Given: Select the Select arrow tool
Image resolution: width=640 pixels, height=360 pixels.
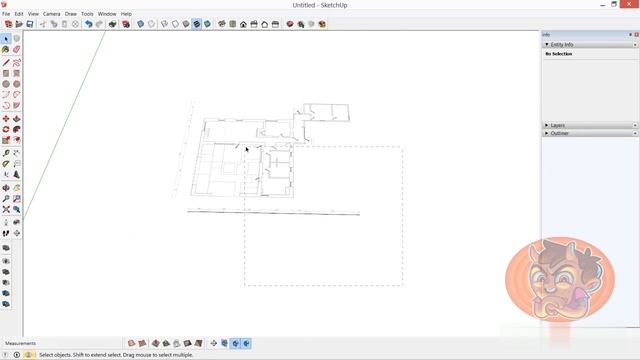Looking at the screenshot, I should tap(6, 39).
